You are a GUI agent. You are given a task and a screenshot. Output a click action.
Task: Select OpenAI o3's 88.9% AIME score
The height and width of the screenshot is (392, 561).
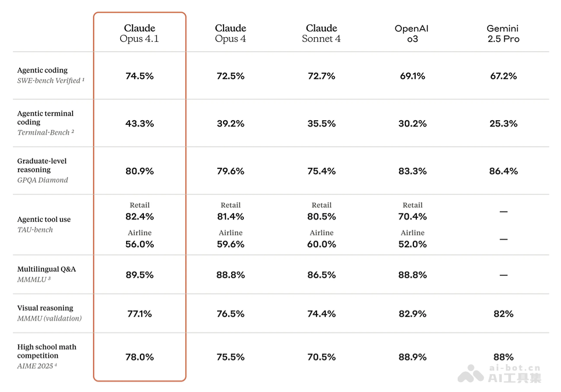[412, 357]
